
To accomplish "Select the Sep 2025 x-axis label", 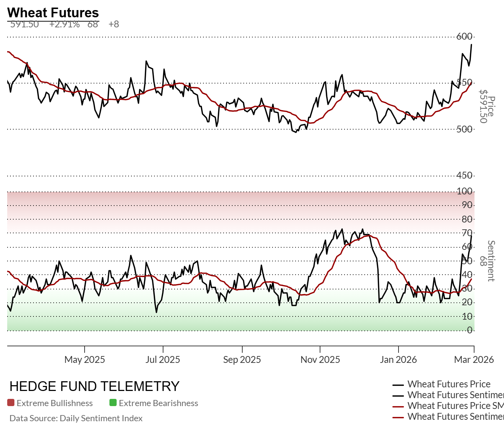I will [242, 360].
